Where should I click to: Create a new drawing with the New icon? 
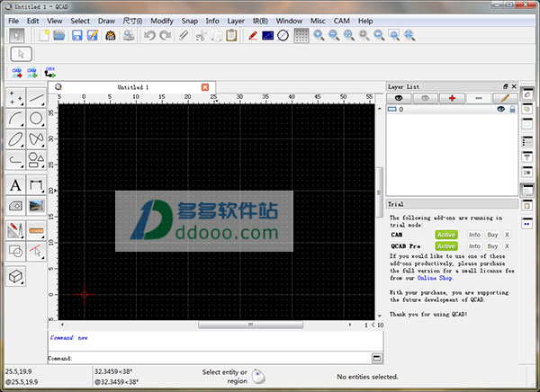(x=44, y=35)
